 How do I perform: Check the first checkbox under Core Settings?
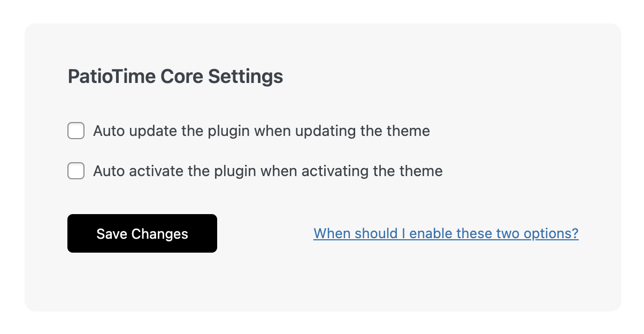[76, 131]
